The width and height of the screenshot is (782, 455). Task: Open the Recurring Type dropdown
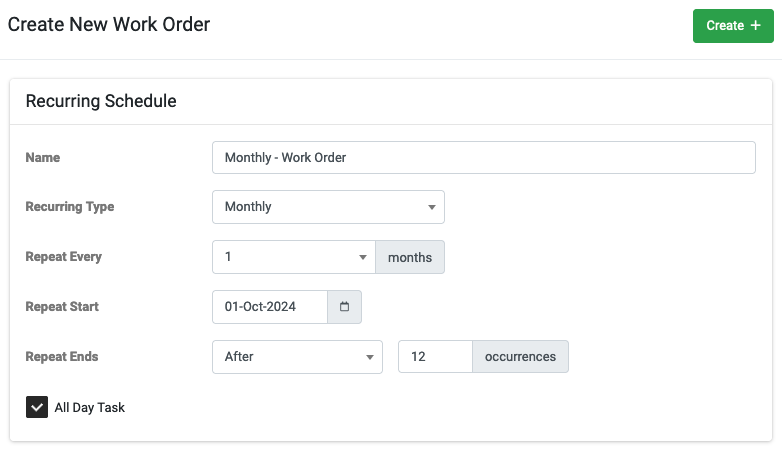coord(328,207)
